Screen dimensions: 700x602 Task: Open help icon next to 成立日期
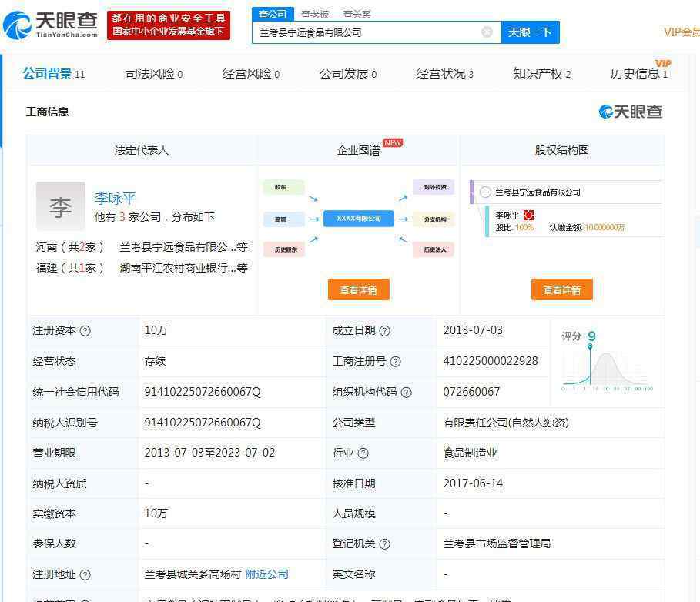[384, 331]
